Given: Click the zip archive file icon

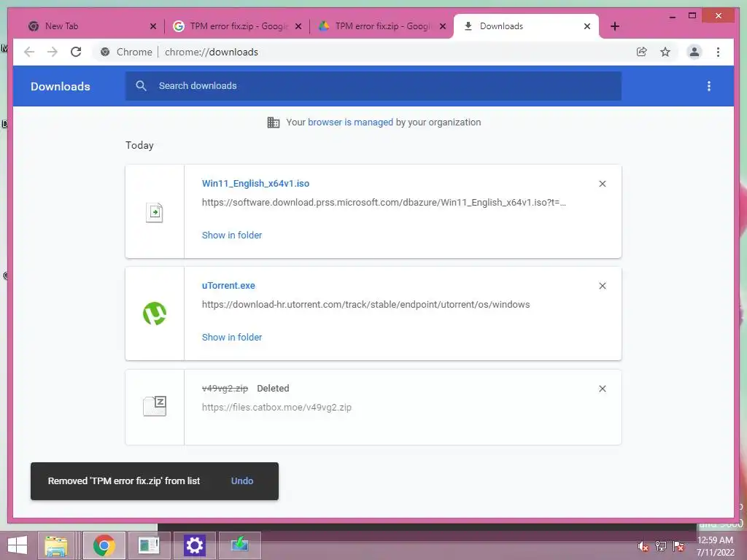Looking at the screenshot, I should pos(155,406).
